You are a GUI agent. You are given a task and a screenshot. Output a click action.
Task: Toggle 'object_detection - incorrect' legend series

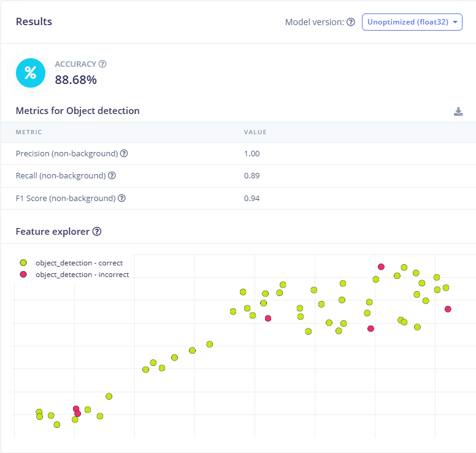(x=82, y=275)
